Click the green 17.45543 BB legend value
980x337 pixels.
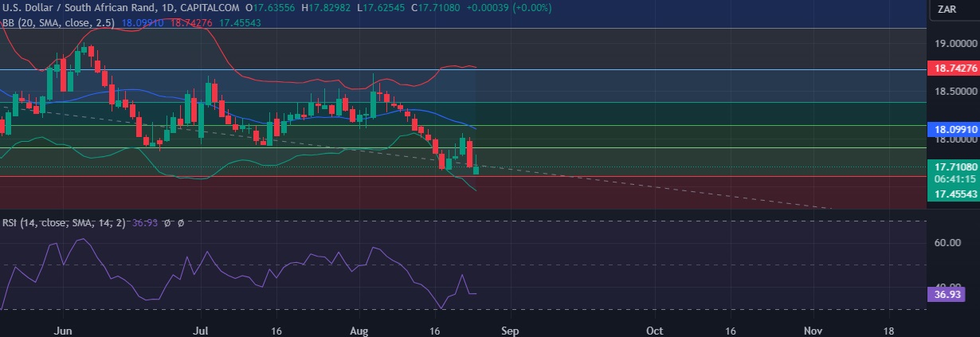[240, 23]
